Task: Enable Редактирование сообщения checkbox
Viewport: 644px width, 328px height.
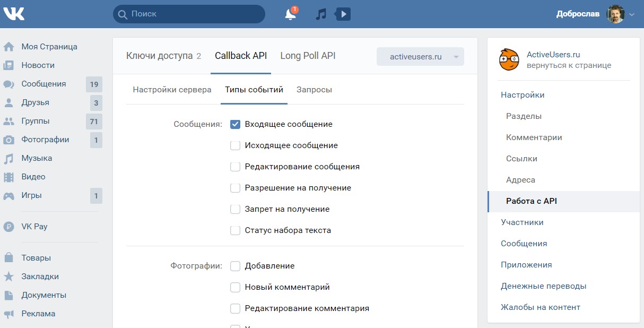Action: (236, 167)
